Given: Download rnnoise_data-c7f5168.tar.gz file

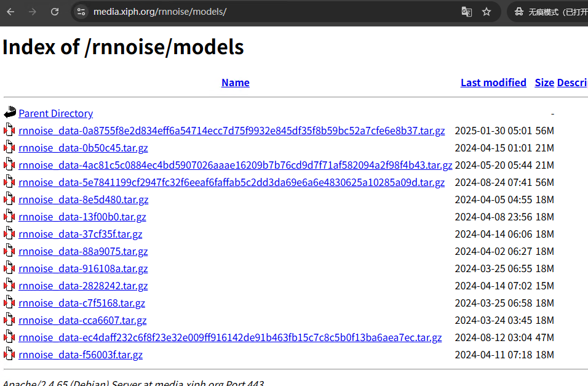Looking at the screenshot, I should click(x=82, y=303).
